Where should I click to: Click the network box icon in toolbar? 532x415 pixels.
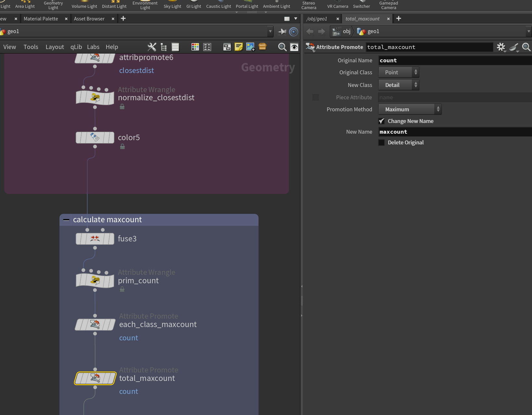pos(227,47)
